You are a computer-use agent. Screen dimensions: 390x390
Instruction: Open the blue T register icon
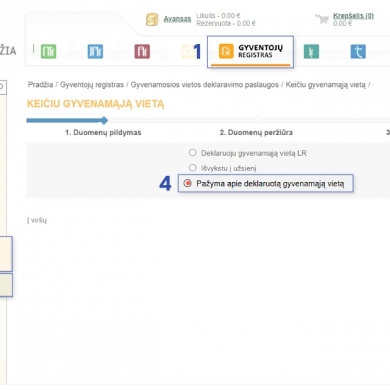pyautogui.click(x=358, y=51)
